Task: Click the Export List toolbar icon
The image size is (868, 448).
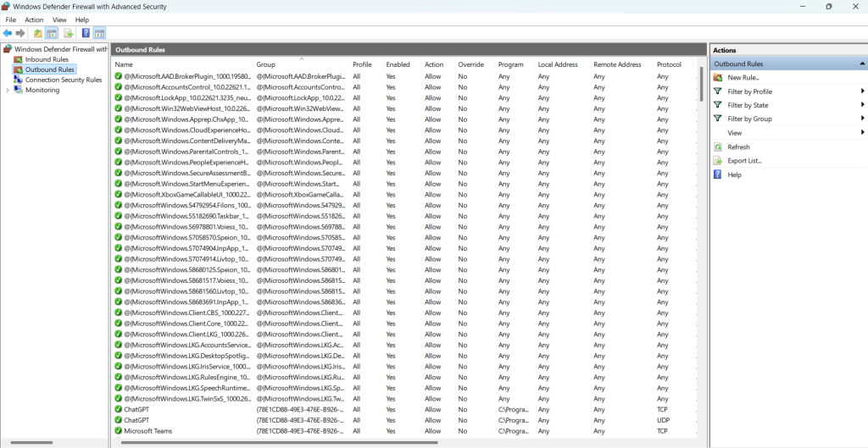Action: [68, 33]
